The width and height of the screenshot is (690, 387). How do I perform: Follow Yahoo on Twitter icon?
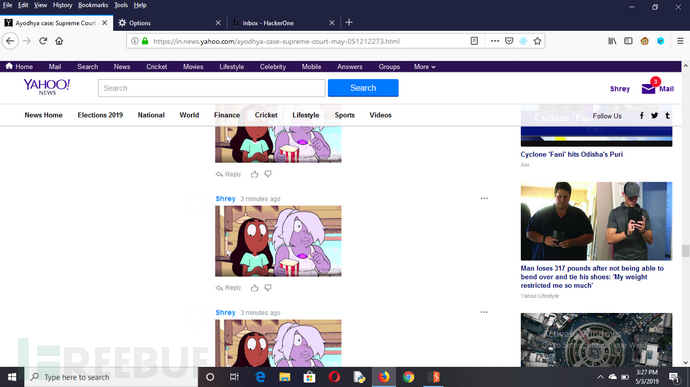(654, 115)
